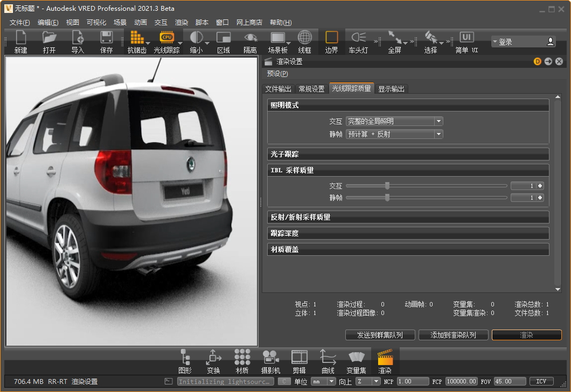Expand the 光子跟踪 section
The image size is (571, 392).
[408, 154]
